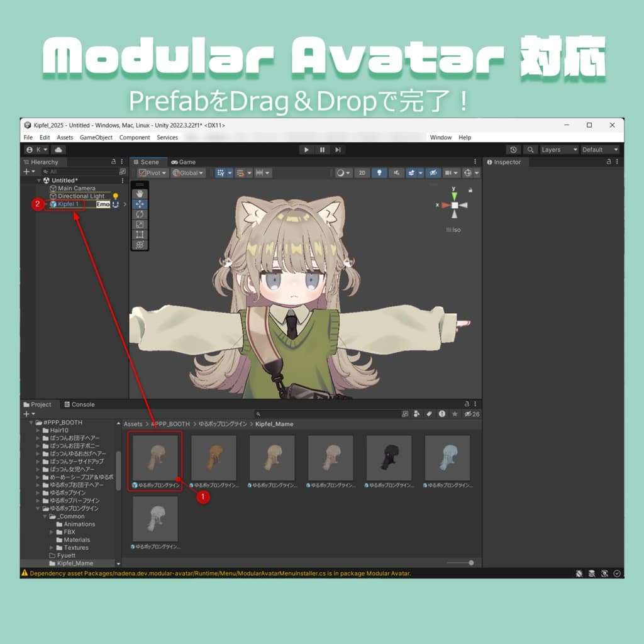
Task: Open the account K dropdown
Action: click(x=36, y=150)
